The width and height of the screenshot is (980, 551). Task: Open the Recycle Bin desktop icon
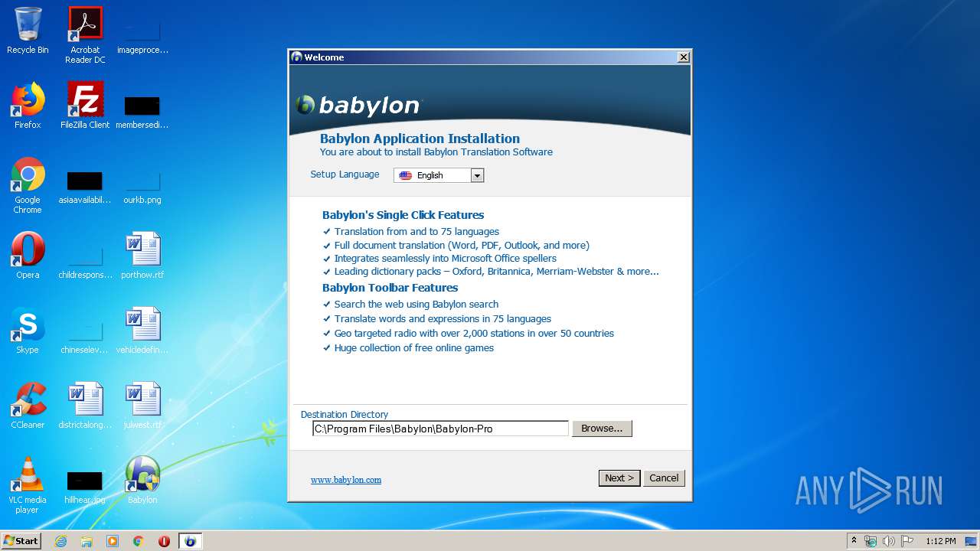coord(28,31)
